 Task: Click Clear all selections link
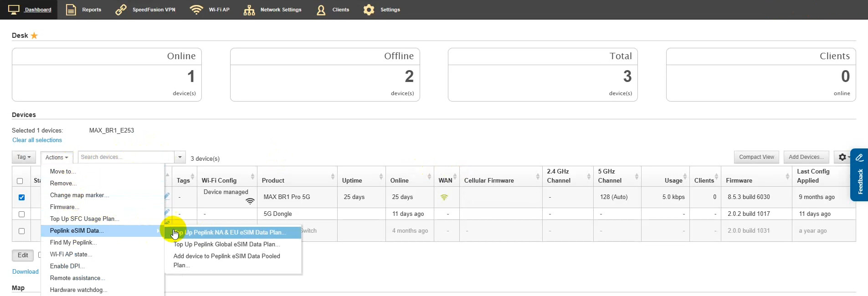37,140
